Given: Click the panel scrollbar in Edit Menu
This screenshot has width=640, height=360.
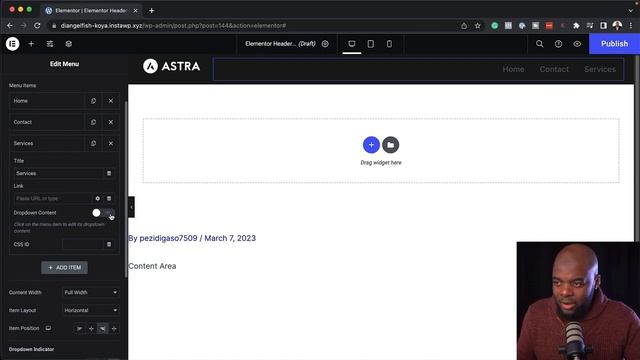Looking at the screenshot, I should [x=126, y=190].
